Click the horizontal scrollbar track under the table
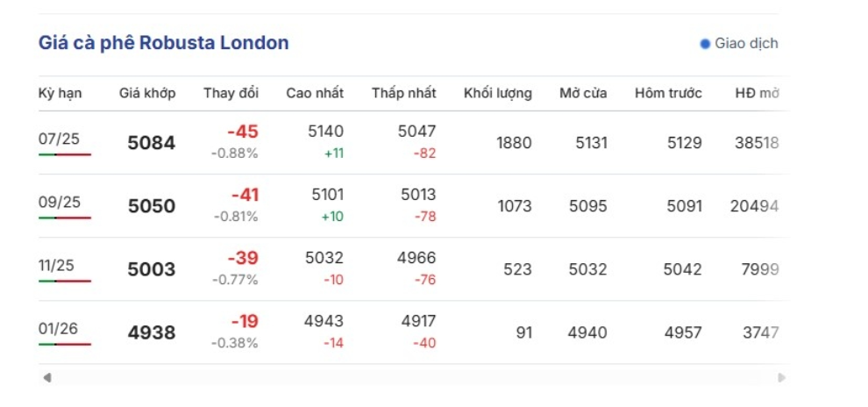The image size is (868, 407). [414, 378]
